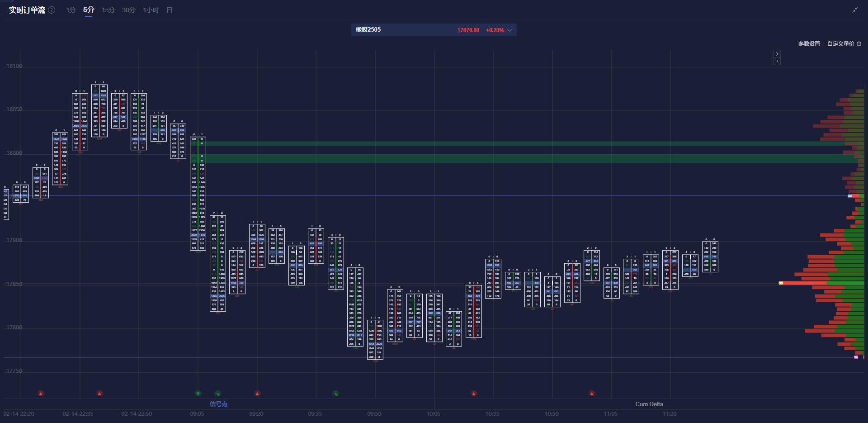Screen dimensions: 868x423
Task: Toggle the Cum Delta indicator label
Action: pos(649,404)
